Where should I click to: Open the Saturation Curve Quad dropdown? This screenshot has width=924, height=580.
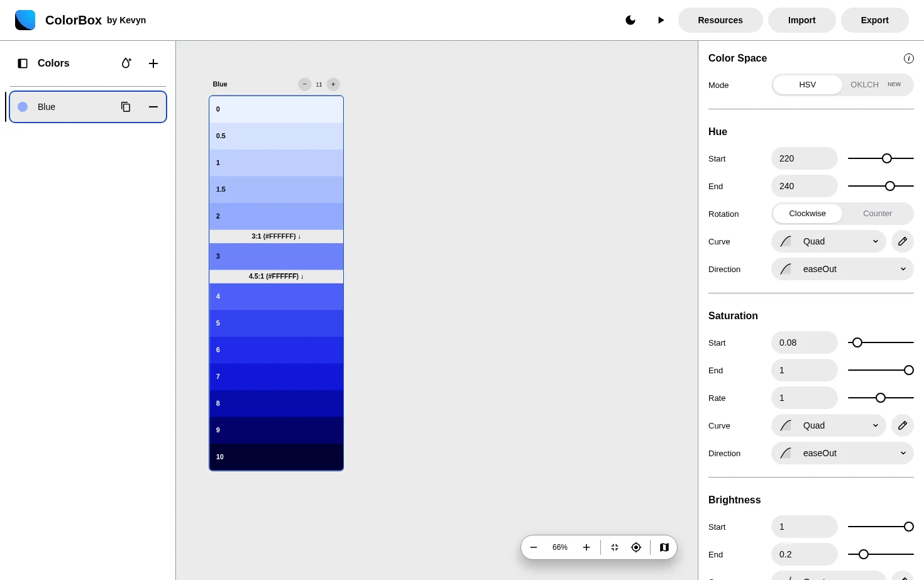tap(828, 425)
